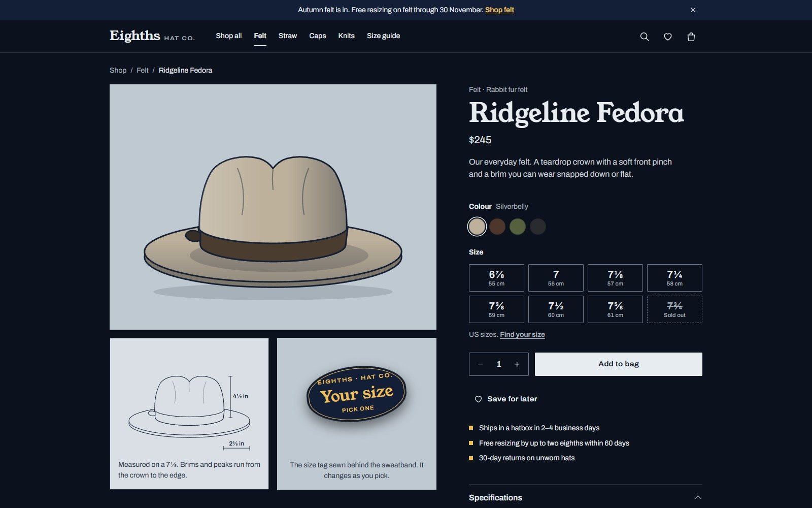Dismiss the autumn felt announcement banner
This screenshot has height=508, width=812.
(693, 10)
